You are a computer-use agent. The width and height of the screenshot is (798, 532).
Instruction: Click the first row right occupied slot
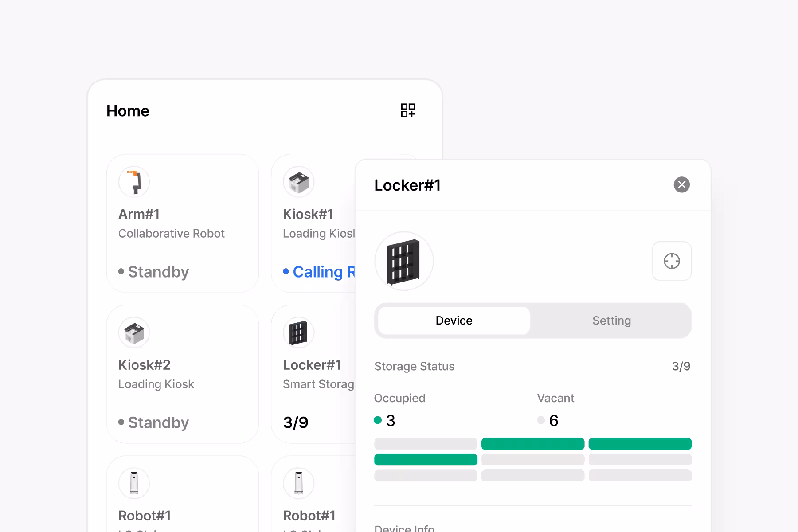click(640, 444)
